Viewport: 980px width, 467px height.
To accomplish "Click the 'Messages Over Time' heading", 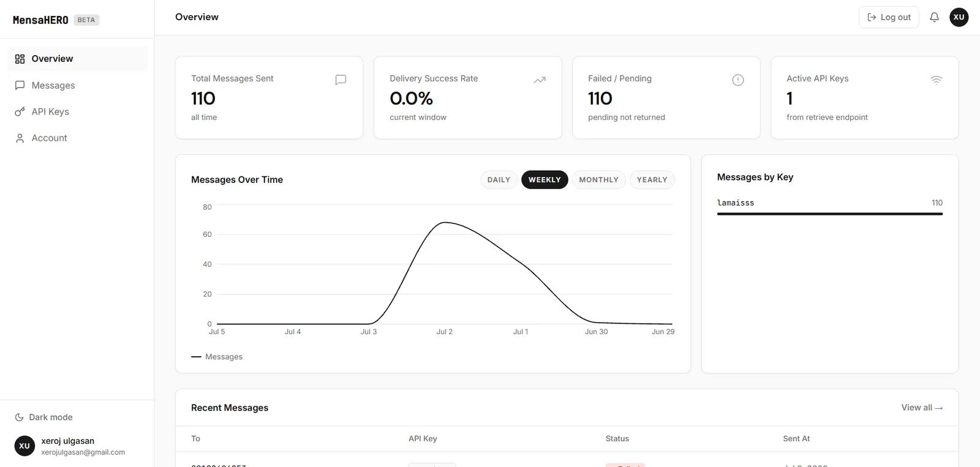I will [x=237, y=180].
